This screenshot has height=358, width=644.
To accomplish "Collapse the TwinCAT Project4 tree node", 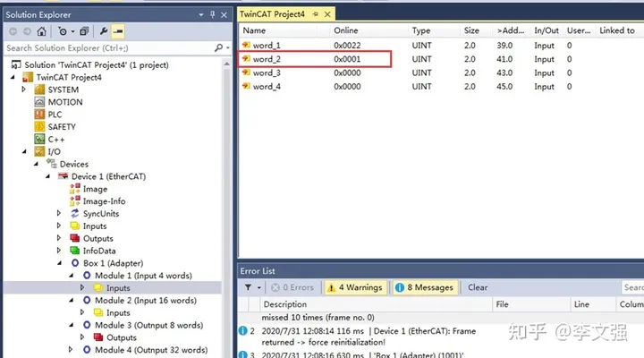I will (x=13, y=77).
